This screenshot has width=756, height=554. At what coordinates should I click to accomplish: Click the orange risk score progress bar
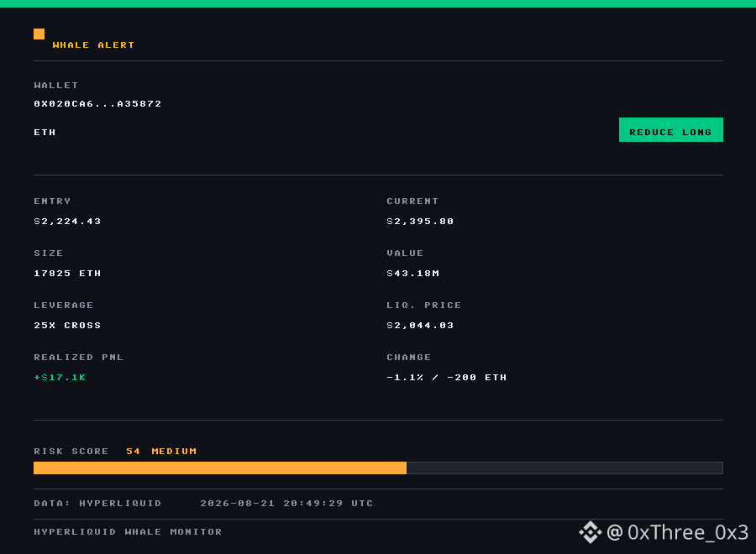click(x=220, y=468)
